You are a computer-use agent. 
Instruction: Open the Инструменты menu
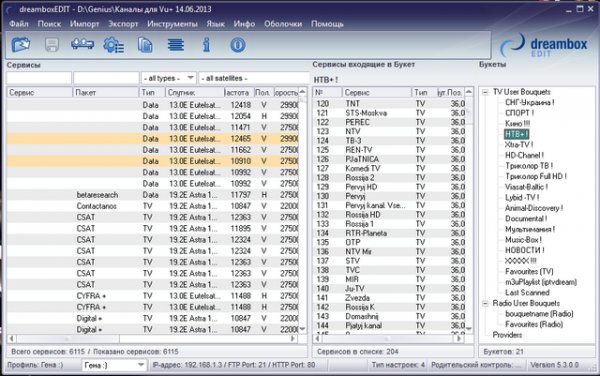(x=172, y=24)
